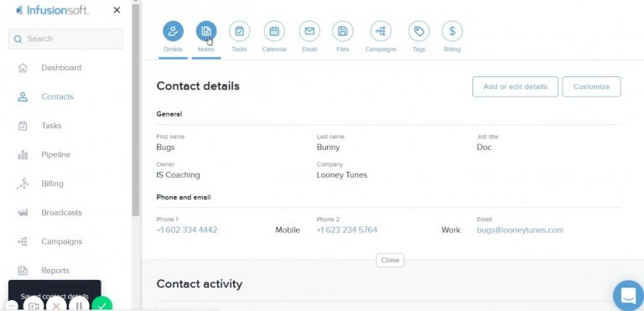Select the Details contact icon
Image resolution: width=644 pixels, height=311 pixels.
pos(173,31)
